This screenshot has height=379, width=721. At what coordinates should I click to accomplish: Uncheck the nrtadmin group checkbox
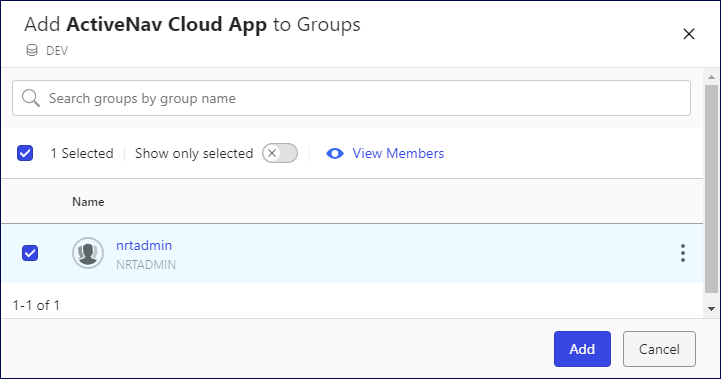30,253
